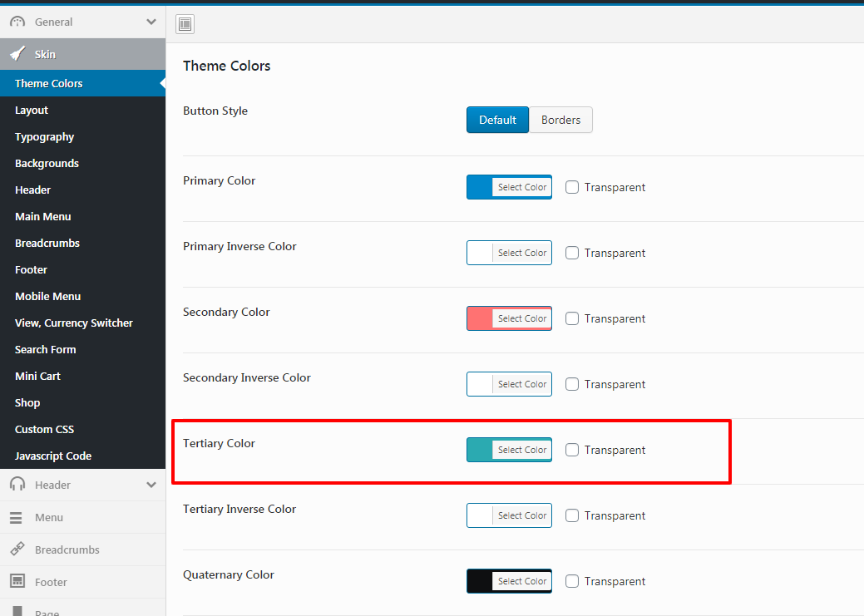Screen dimensions: 864x616
Task: Go to Typography settings
Action: click(82, 136)
